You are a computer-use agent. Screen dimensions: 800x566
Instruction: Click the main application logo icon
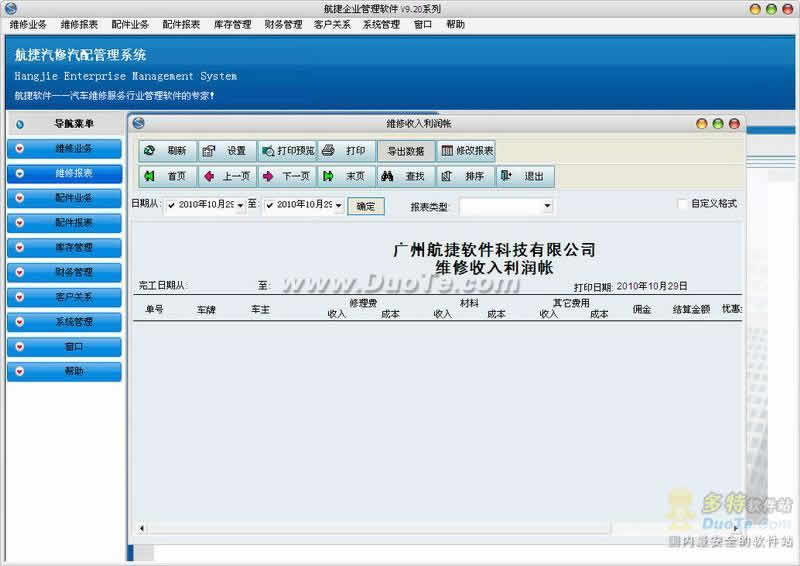pyautogui.click(x=11, y=8)
